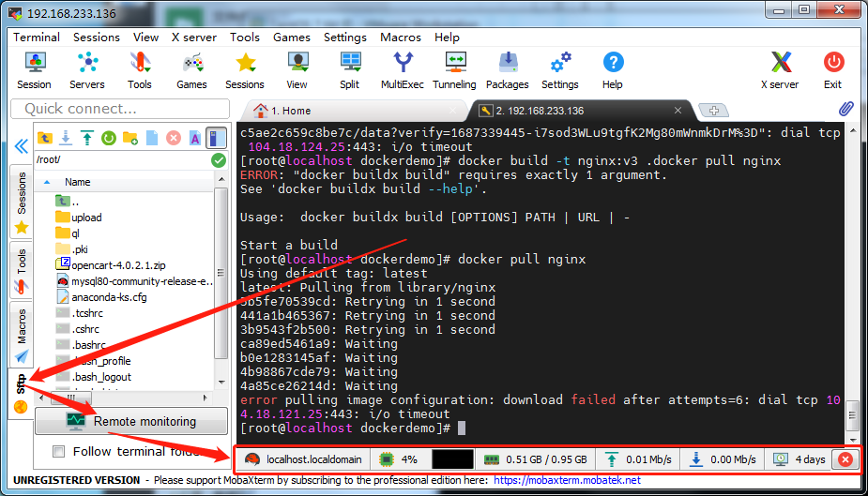
Task: Click the Tunneling toolbar icon
Action: [x=454, y=70]
